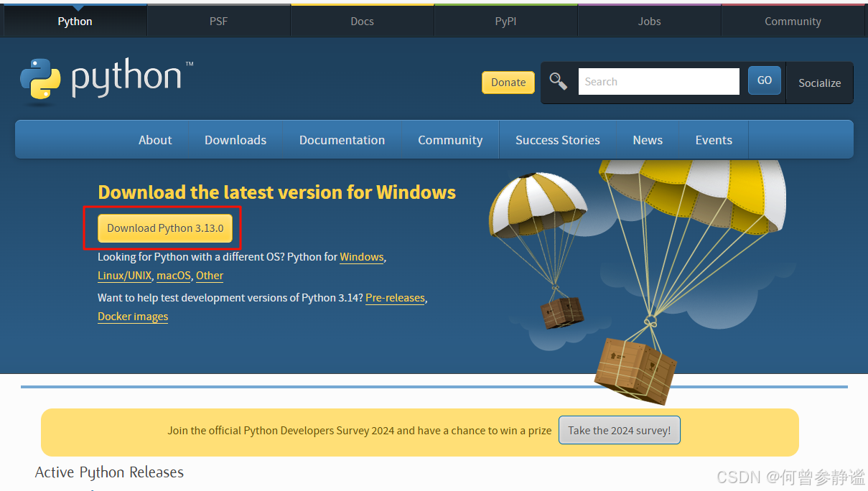
Task: Click the Download Python 3.13.0 button
Action: point(165,228)
